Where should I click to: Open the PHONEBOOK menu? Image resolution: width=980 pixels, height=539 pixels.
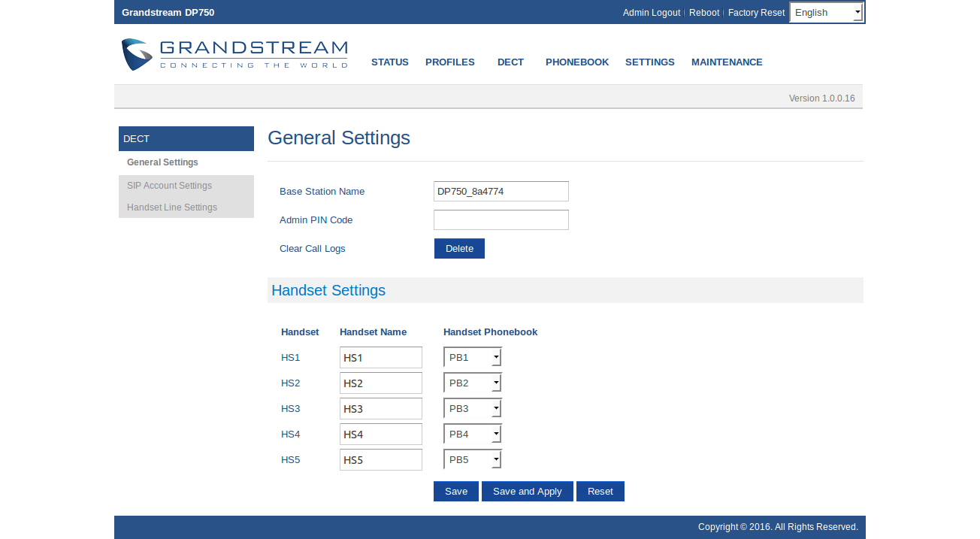click(x=576, y=62)
